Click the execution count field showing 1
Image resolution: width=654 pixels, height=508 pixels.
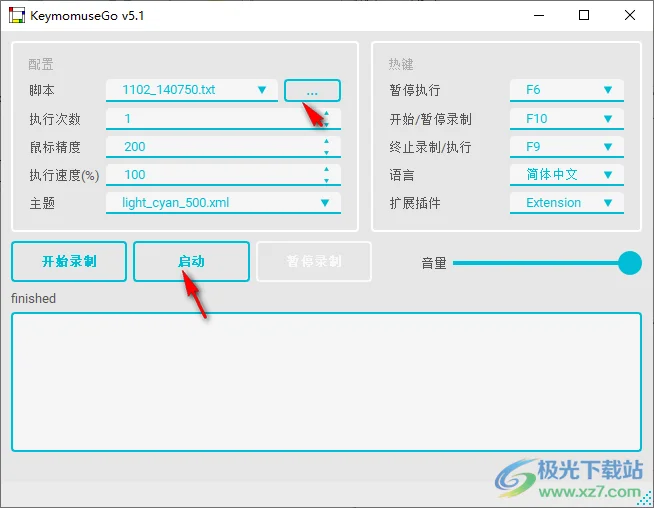(223, 119)
